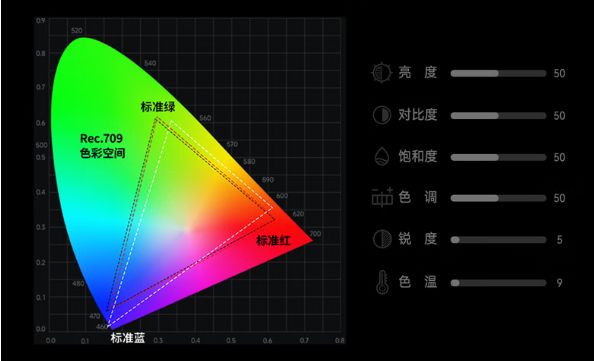
Task: Select the 对比度 label
Action: 417,114
